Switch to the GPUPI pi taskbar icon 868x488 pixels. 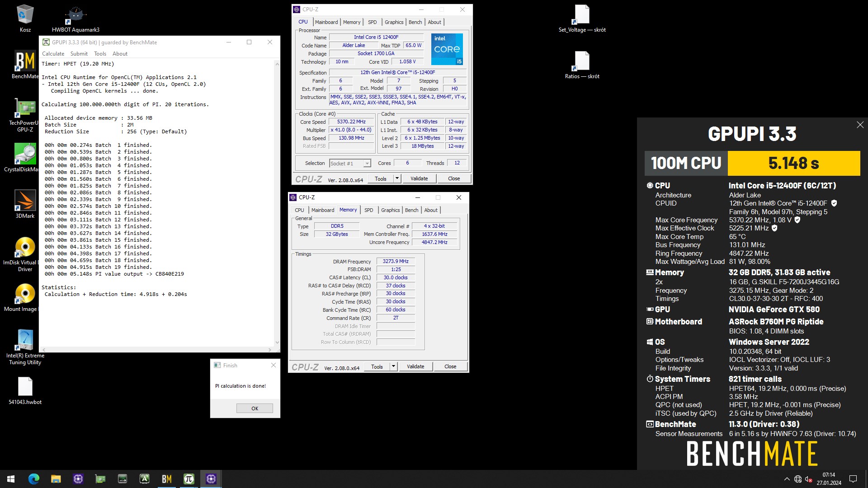[x=189, y=479]
